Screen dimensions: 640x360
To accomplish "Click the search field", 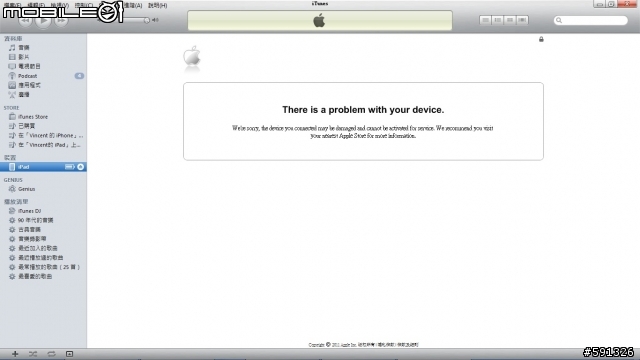I will pos(591,20).
